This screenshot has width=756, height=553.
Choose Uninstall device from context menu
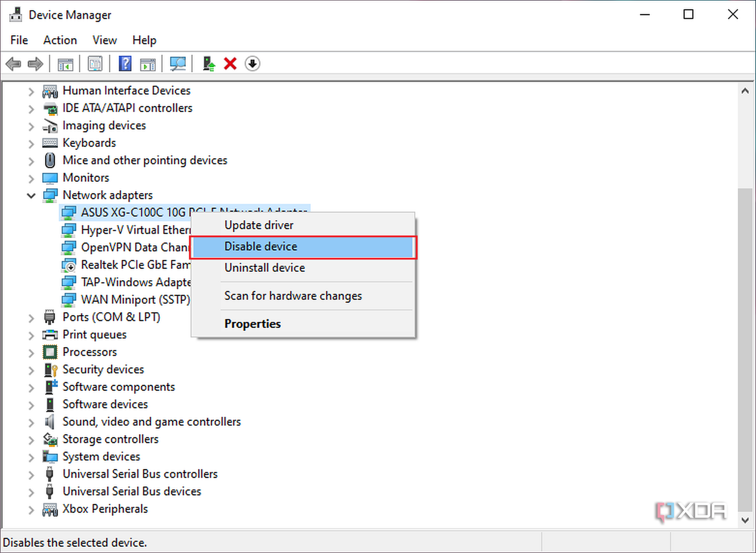pyautogui.click(x=303, y=268)
